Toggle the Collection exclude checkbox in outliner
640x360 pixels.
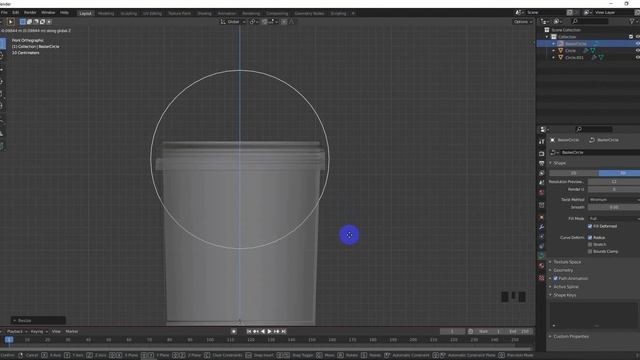point(631,37)
